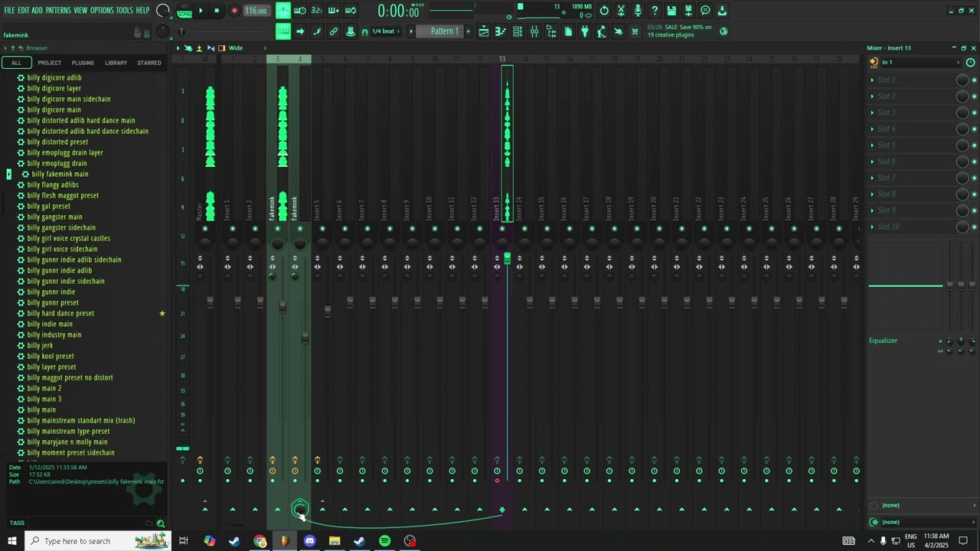This screenshot has width=980, height=551.
Task: Enable wait for input before recording
Action: pos(300,11)
